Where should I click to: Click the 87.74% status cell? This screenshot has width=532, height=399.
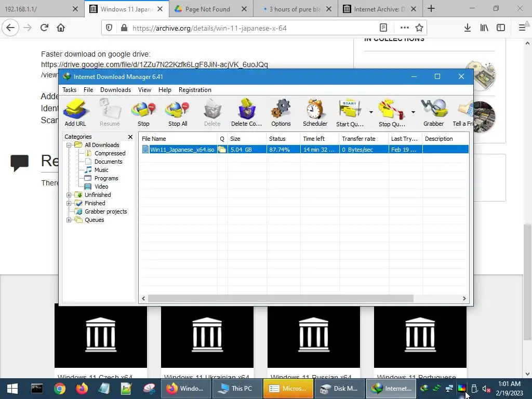tap(280, 150)
